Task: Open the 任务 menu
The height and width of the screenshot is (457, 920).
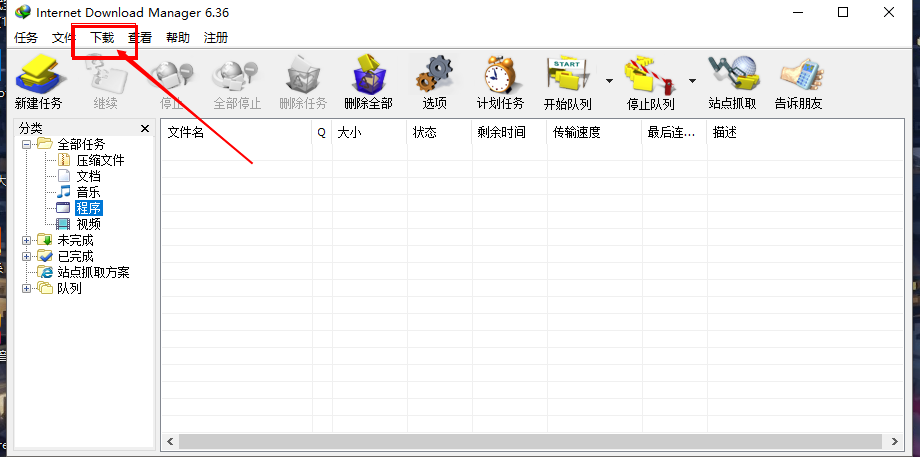Action: click(x=26, y=38)
